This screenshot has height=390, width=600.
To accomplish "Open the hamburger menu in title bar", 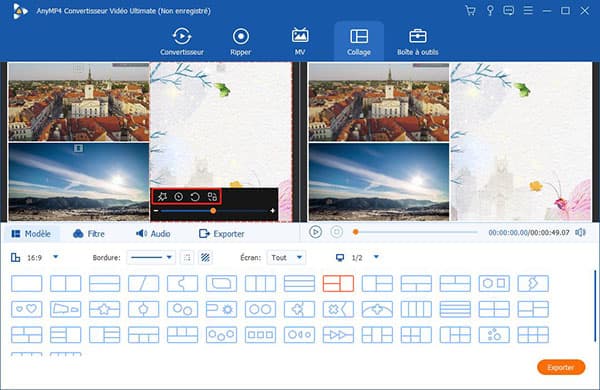I will tap(528, 10).
